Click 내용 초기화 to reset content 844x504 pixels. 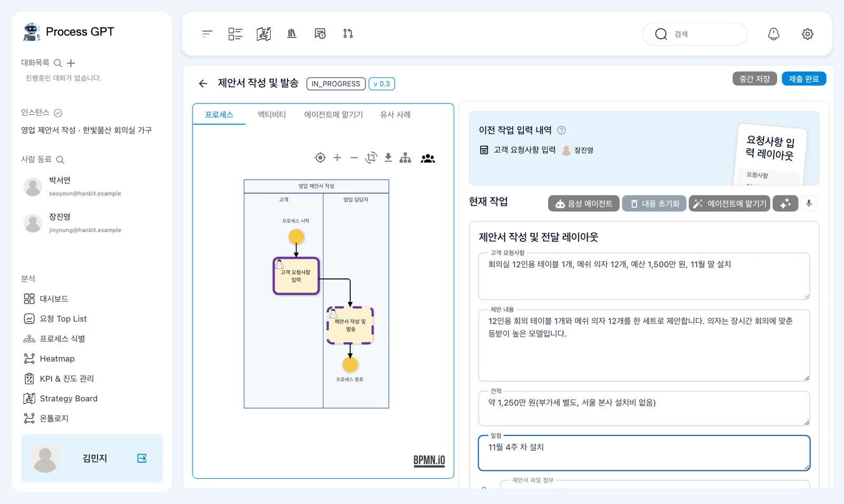point(654,203)
